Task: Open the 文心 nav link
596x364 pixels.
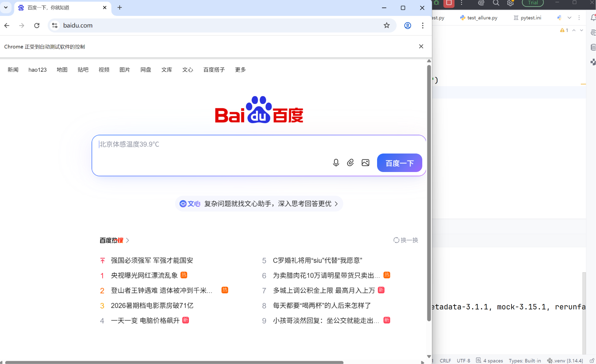Action: [x=188, y=70]
